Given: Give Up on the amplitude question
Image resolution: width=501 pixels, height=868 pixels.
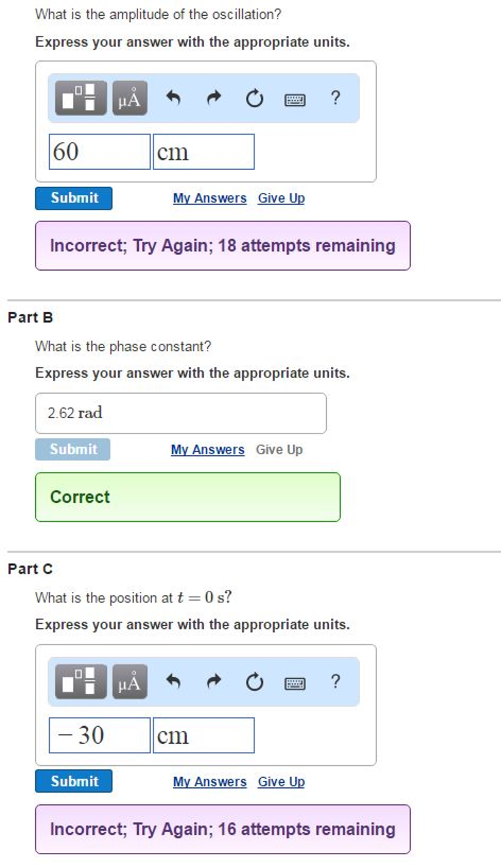Looking at the screenshot, I should [x=281, y=198].
